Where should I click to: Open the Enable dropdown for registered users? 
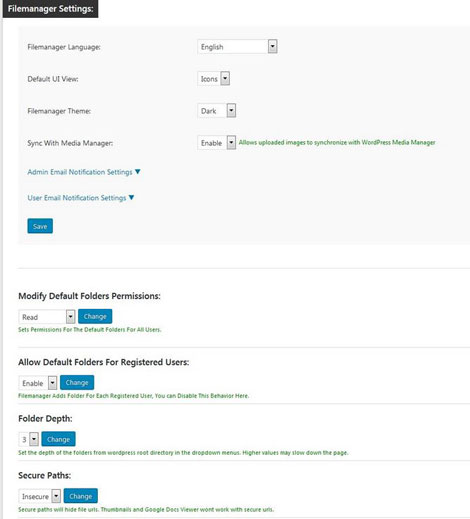tap(38, 383)
